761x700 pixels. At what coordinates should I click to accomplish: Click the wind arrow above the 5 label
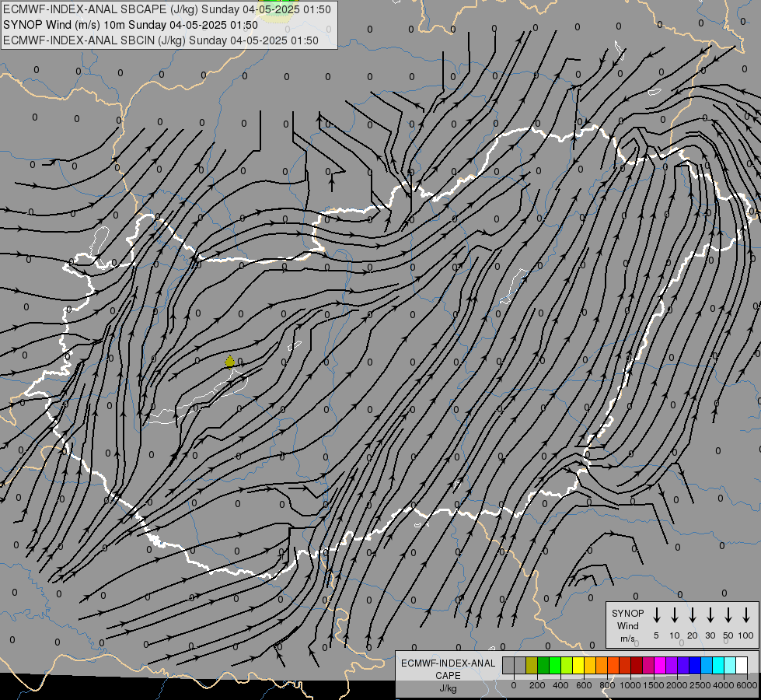(657, 615)
